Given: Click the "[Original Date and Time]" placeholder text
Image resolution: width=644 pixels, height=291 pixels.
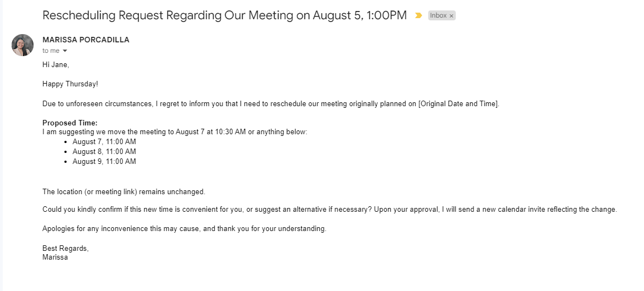Looking at the screenshot, I should tap(458, 104).
